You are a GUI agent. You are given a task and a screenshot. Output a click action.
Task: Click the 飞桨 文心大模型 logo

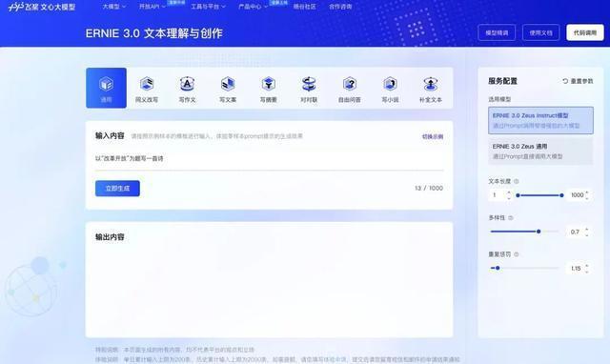coord(42,7)
